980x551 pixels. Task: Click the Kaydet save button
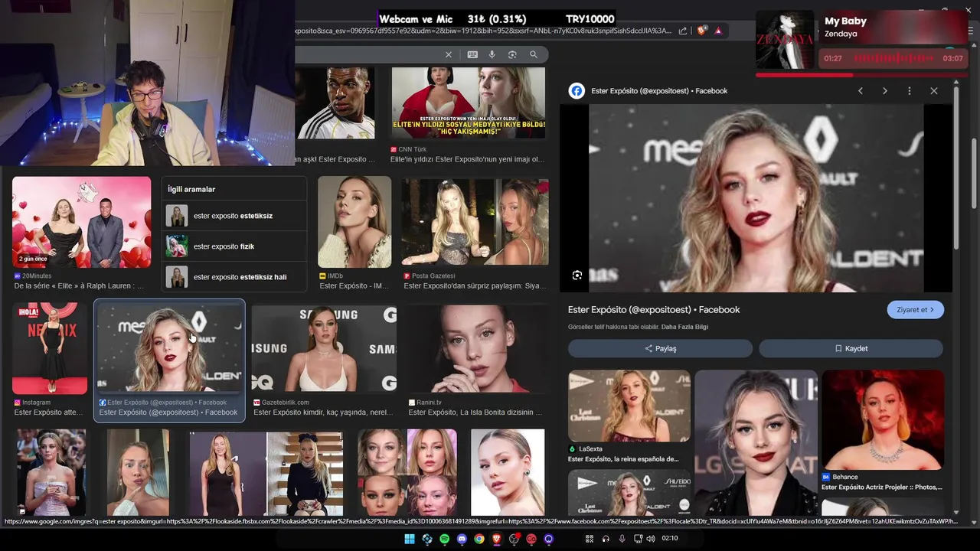tap(851, 348)
